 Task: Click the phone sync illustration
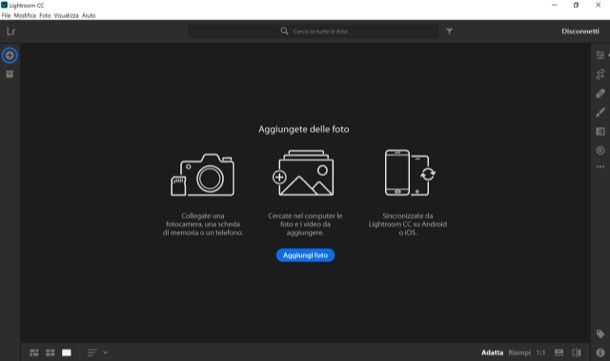pos(410,173)
